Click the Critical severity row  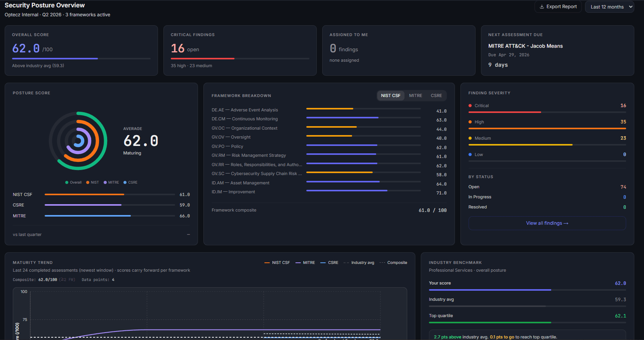click(547, 108)
